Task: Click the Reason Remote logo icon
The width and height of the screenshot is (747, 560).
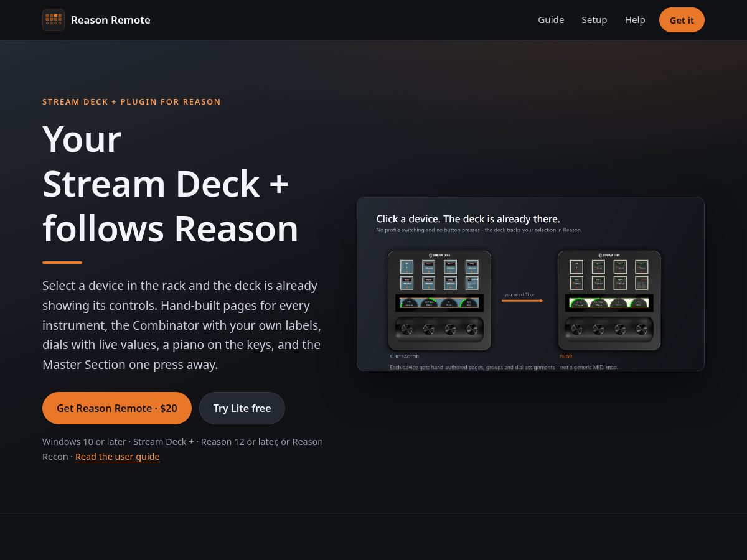Action: (x=54, y=20)
